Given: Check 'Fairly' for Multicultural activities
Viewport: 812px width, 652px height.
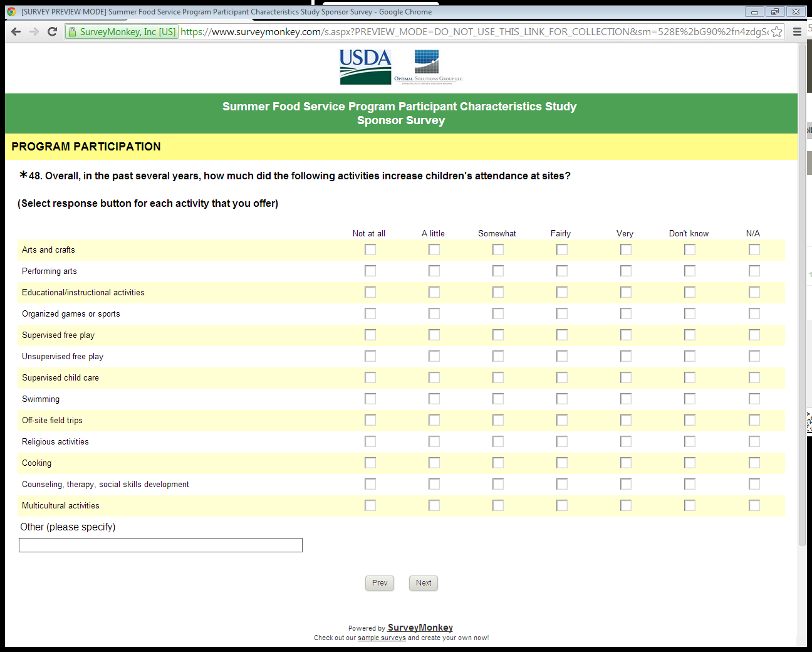Looking at the screenshot, I should [562, 505].
